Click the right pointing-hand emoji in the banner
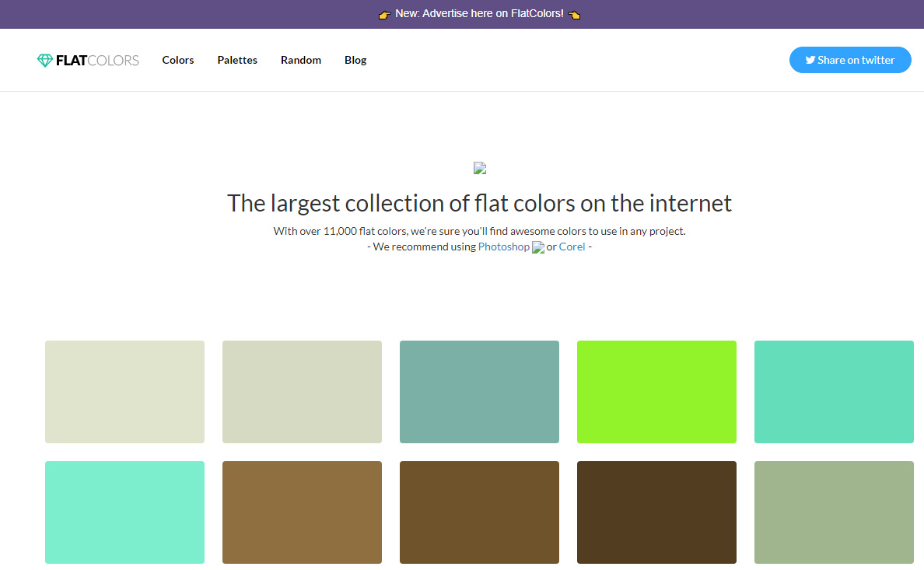 pyautogui.click(x=575, y=14)
